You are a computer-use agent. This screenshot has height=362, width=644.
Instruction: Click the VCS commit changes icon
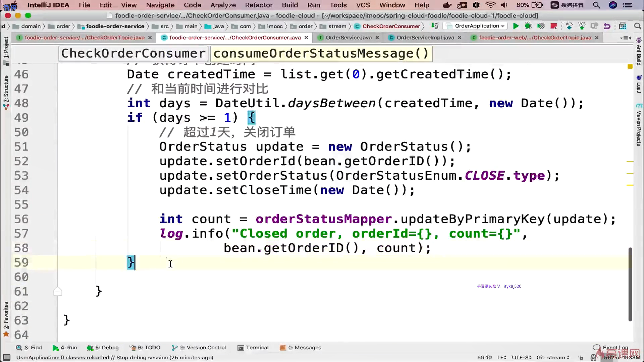582,26
